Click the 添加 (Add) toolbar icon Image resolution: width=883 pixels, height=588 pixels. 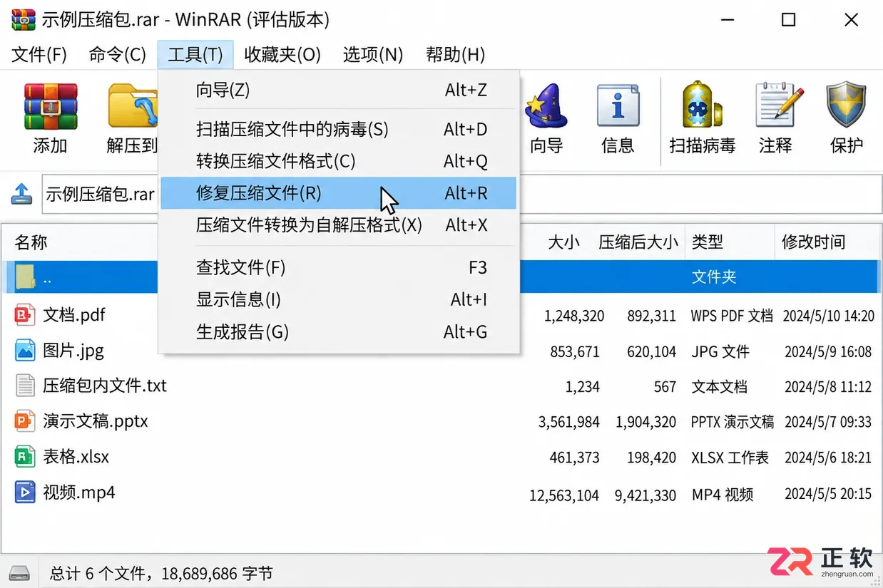50,106
